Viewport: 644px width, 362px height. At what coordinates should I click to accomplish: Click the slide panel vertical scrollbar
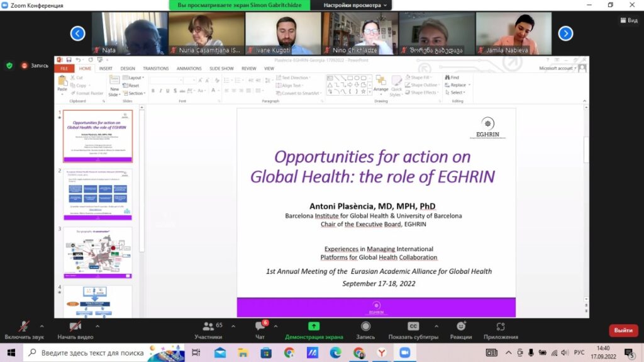coord(142,181)
